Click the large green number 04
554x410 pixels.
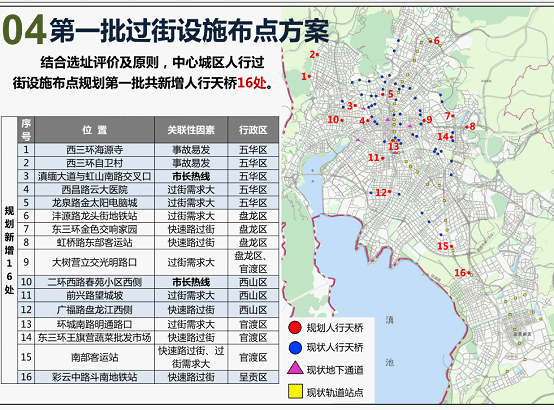[x=24, y=30]
